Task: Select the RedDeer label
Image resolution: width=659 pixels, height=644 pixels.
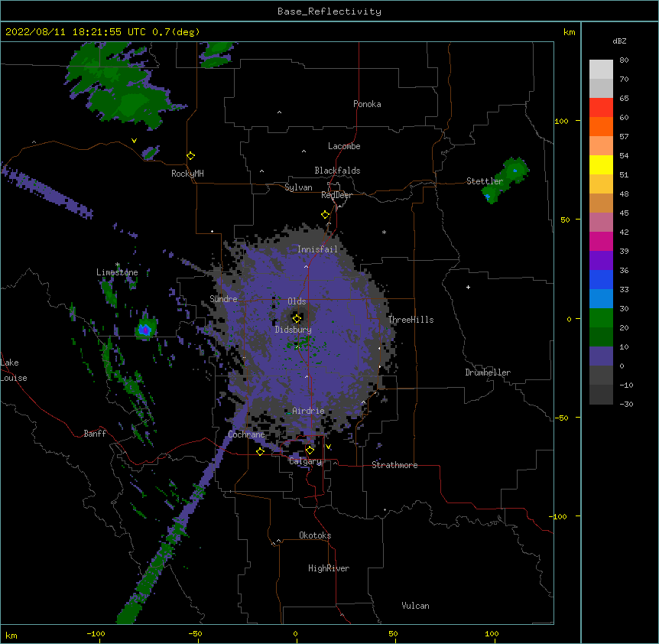Action: (x=336, y=195)
